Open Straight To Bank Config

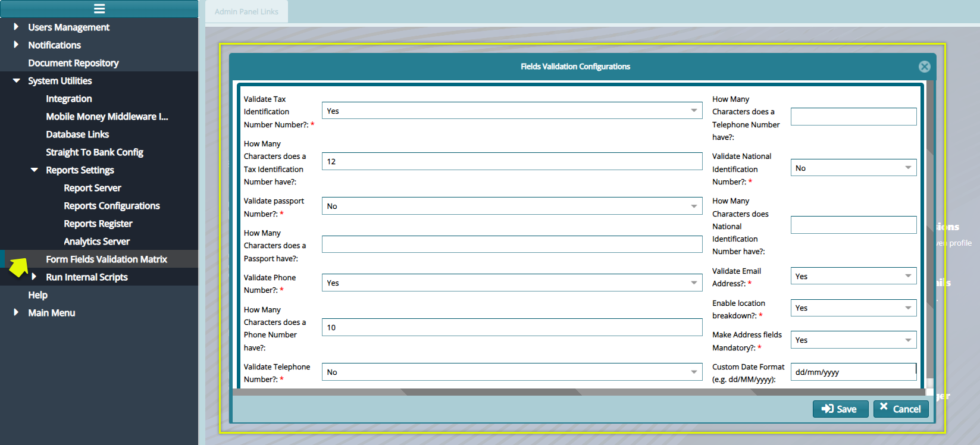pyautogui.click(x=95, y=152)
